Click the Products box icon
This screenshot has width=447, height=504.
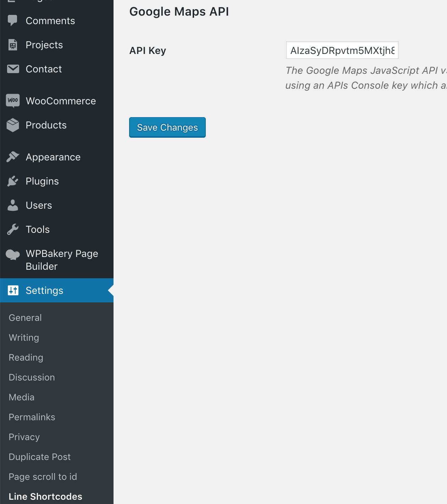pyautogui.click(x=13, y=125)
